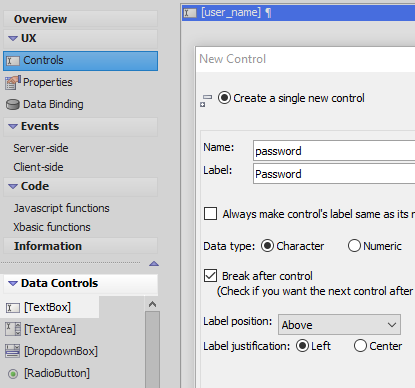Image resolution: width=415 pixels, height=388 pixels.
Task: Open the Label position dropdown
Action: pyautogui.click(x=339, y=325)
